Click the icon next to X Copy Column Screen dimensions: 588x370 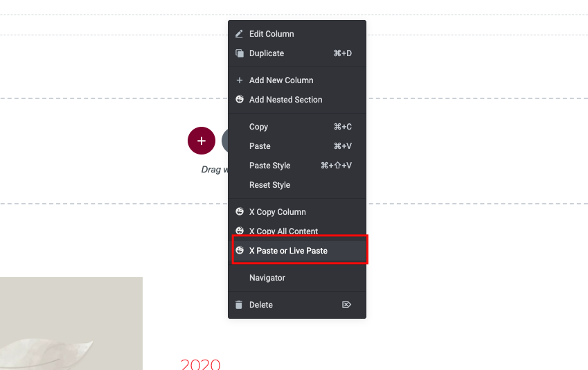click(x=239, y=211)
